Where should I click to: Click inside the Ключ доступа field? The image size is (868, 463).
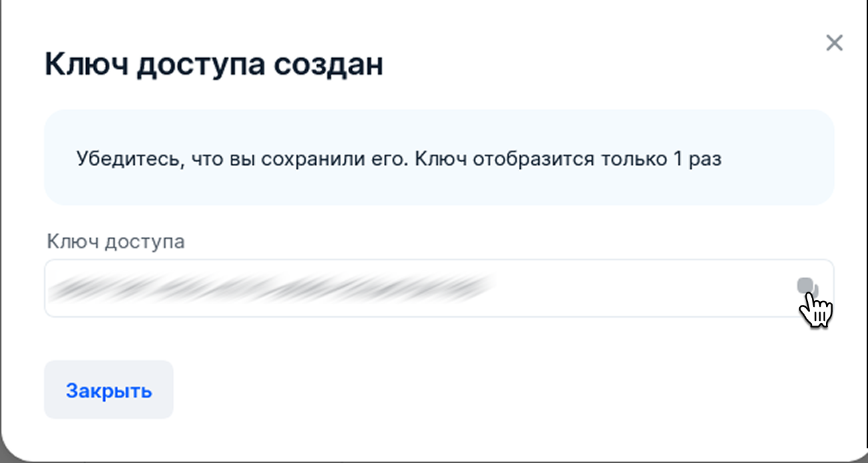[x=439, y=288]
